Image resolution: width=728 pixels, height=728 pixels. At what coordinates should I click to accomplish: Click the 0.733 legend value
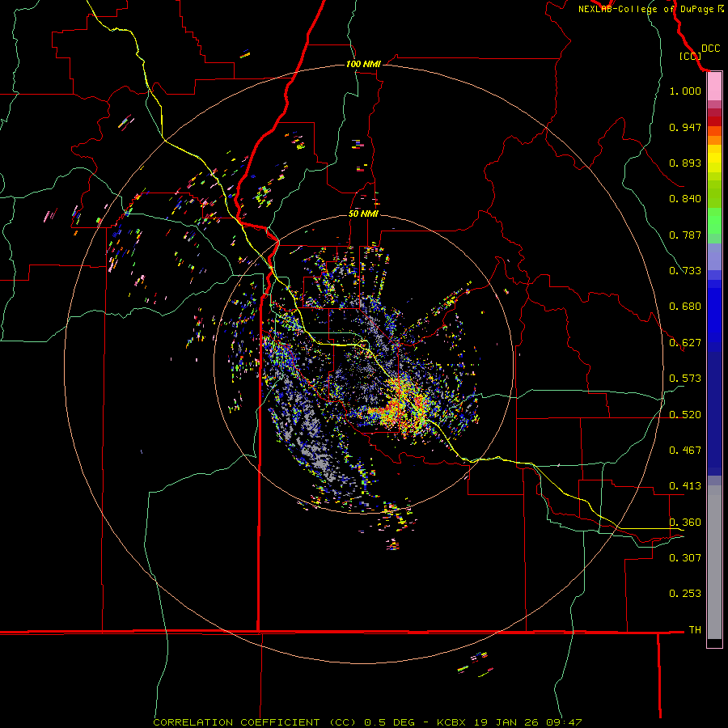[x=685, y=271]
